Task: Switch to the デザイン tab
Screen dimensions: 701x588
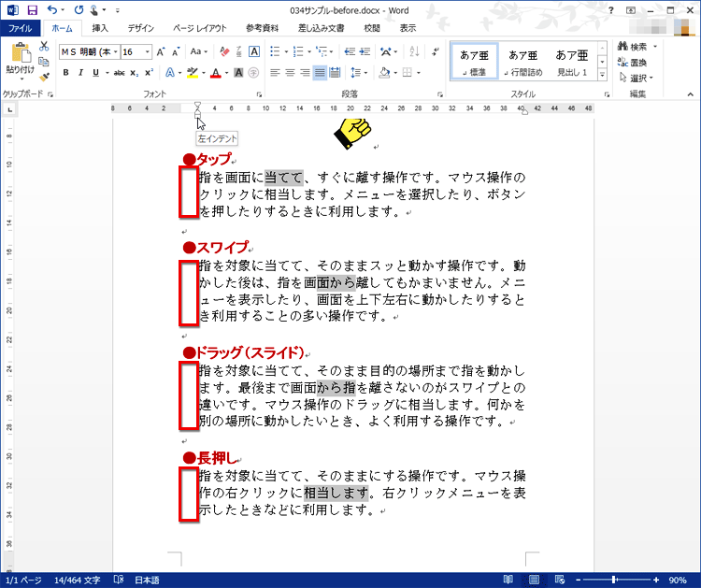Action: [x=141, y=28]
